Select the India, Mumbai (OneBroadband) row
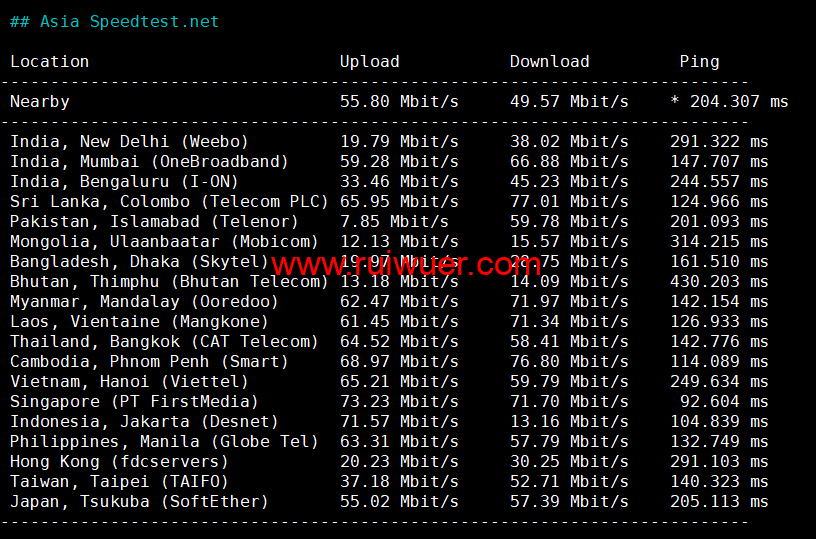Viewport: 816px width, 539px height. 149,161
